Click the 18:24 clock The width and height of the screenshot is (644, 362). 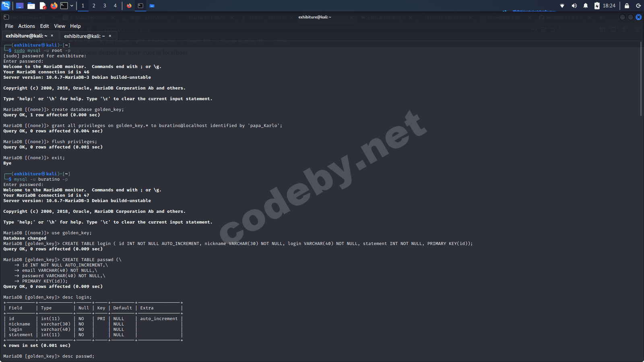[609, 6]
